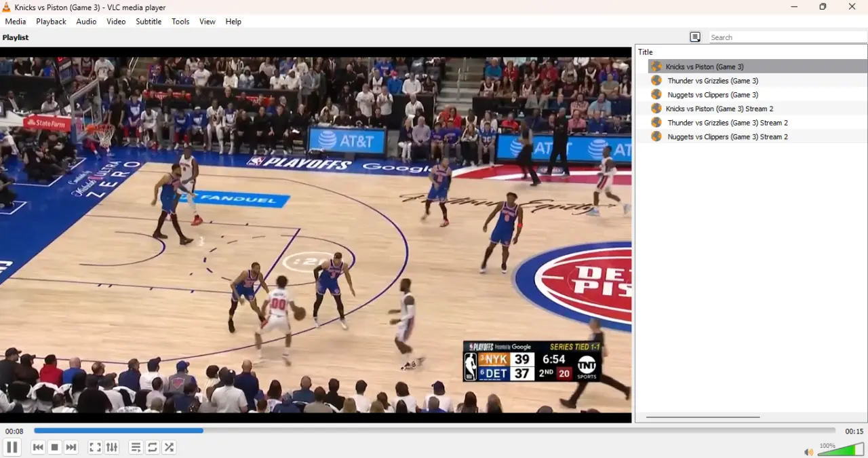The image size is (868, 458).
Task: Toggle fullscreen video mode
Action: tap(95, 447)
